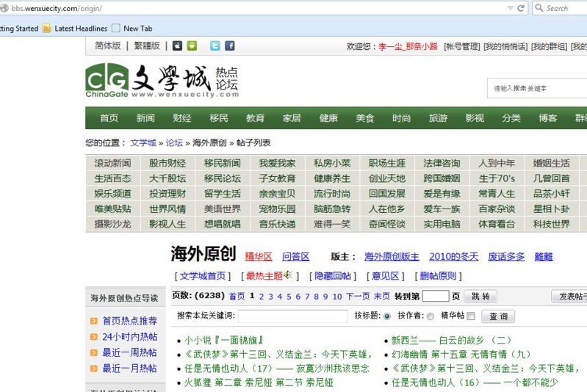Viewport: 587px width, 392px height.
Task: Open 新闻 in the green navigation bar
Action: (145, 118)
